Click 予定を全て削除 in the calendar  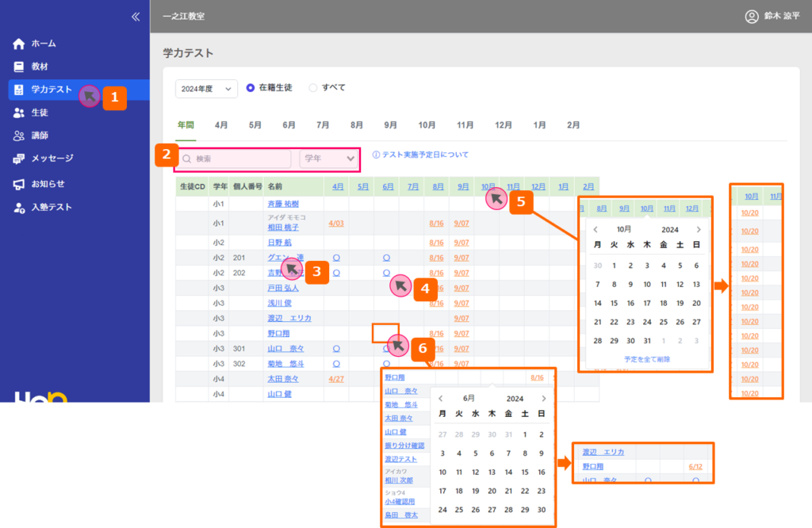click(647, 359)
